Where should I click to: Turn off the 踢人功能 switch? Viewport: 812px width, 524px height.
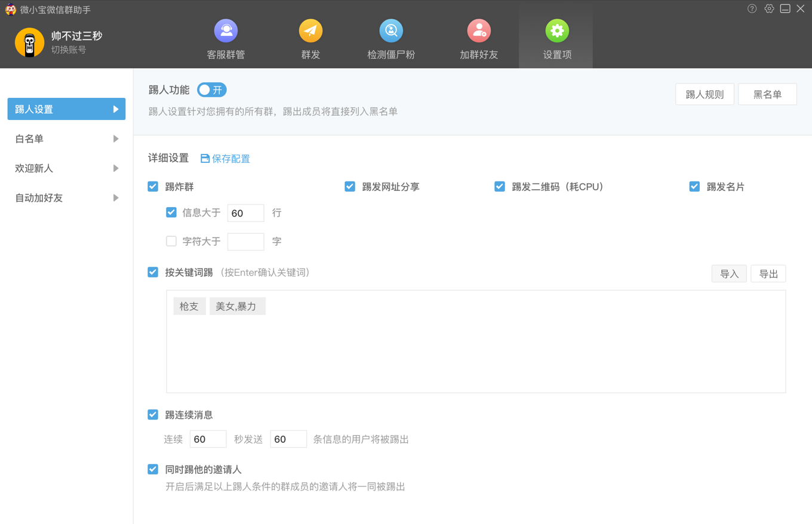tap(212, 90)
